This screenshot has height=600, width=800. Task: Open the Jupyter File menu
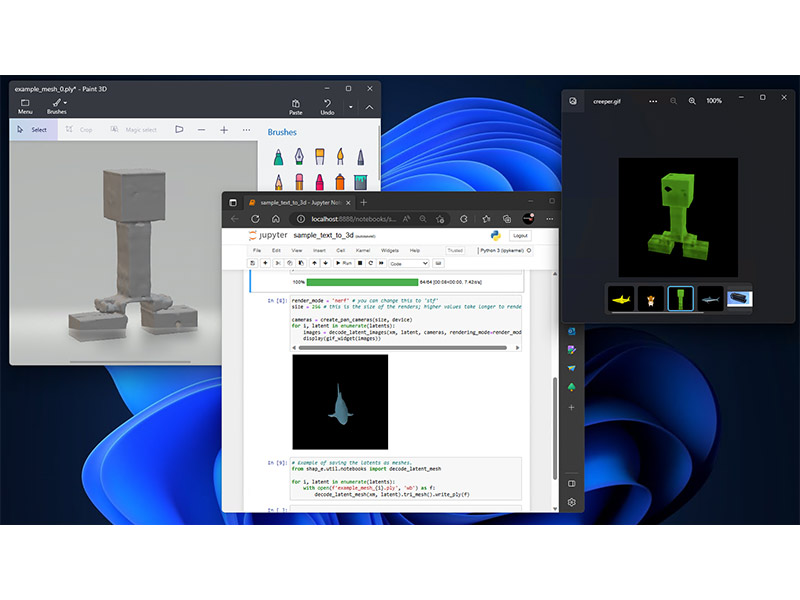tap(257, 251)
